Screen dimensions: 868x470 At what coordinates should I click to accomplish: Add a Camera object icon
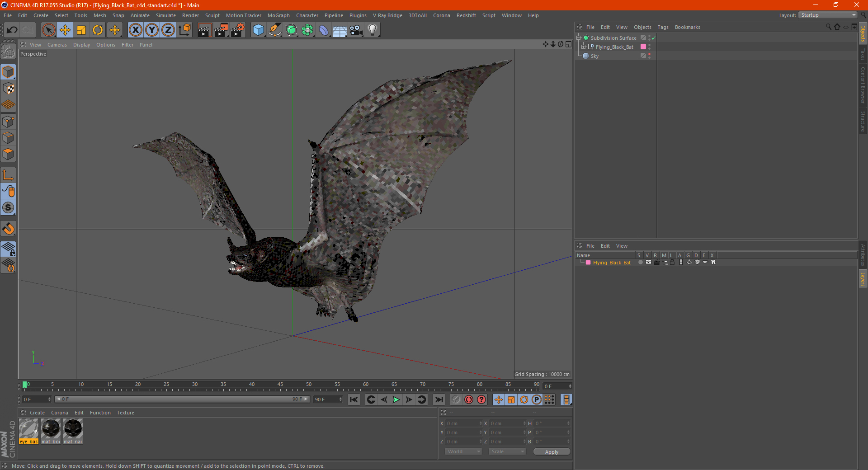click(x=356, y=30)
